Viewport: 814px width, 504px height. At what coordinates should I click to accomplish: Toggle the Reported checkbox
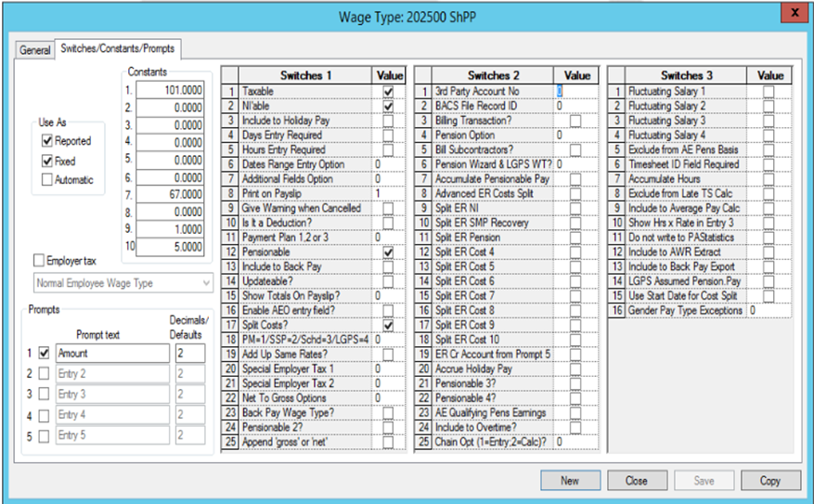click(x=47, y=141)
